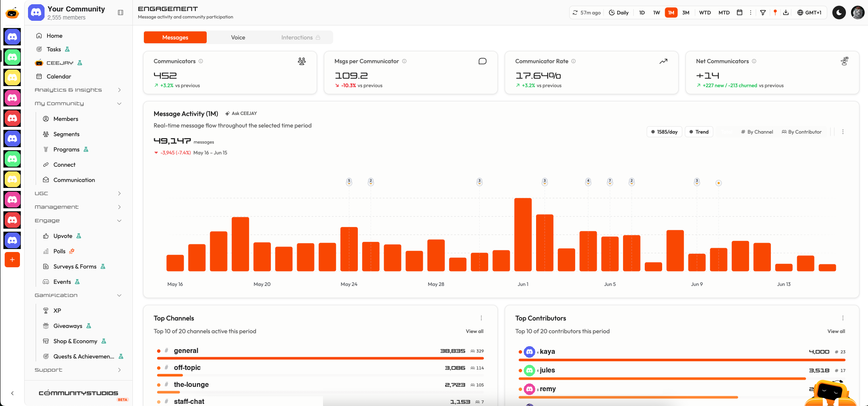Select the WTD time range

pyautogui.click(x=705, y=13)
